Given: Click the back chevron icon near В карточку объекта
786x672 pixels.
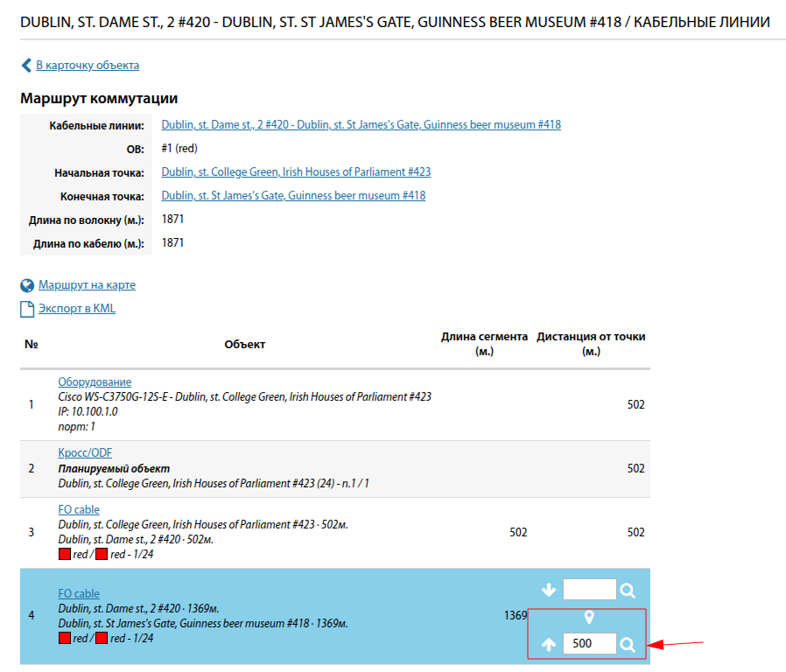Looking at the screenshot, I should pos(26,66).
